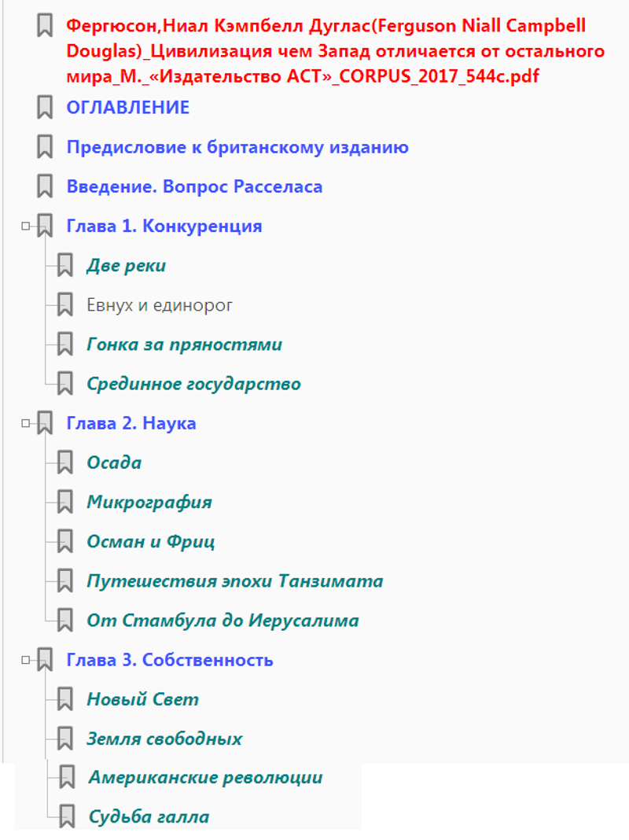Go to Земля свободных section

164,739
